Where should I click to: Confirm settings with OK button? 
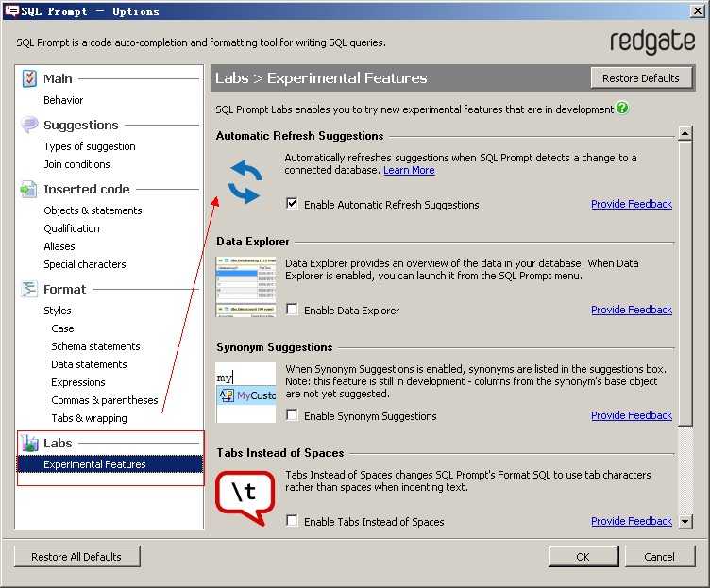click(x=583, y=557)
